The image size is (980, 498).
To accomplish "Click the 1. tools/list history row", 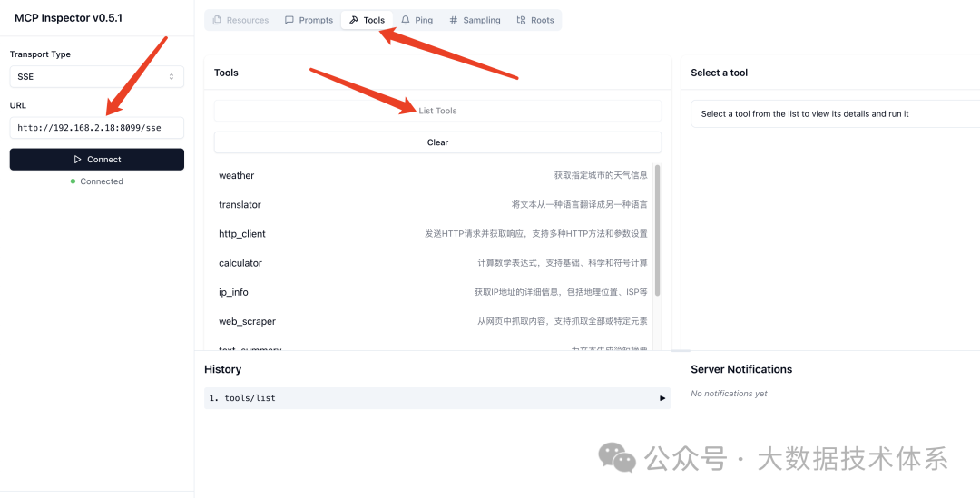I will coord(437,398).
